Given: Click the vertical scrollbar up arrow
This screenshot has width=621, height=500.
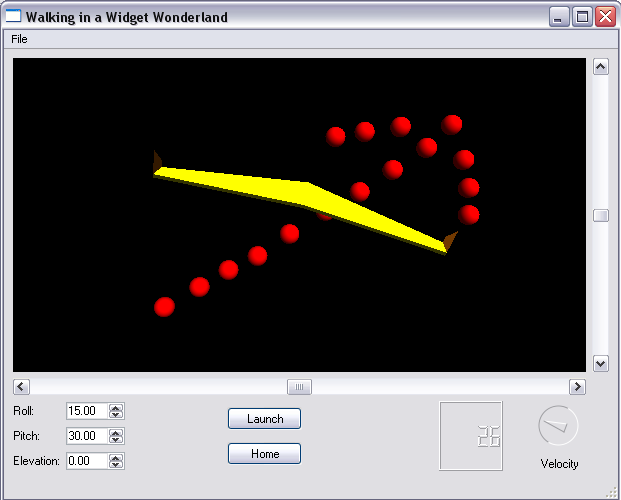Looking at the screenshot, I should (601, 67).
